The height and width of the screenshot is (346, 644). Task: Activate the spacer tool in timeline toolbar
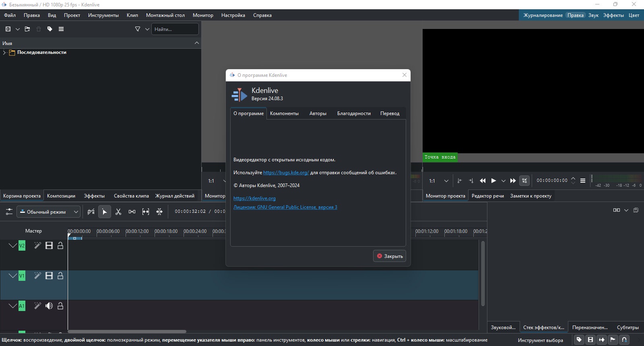[x=132, y=212]
